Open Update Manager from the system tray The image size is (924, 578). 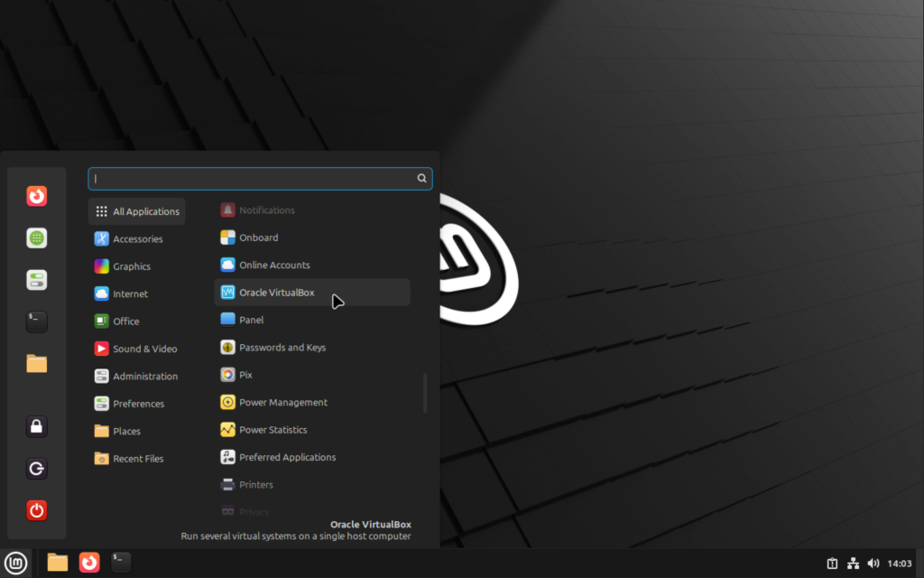[831, 562]
